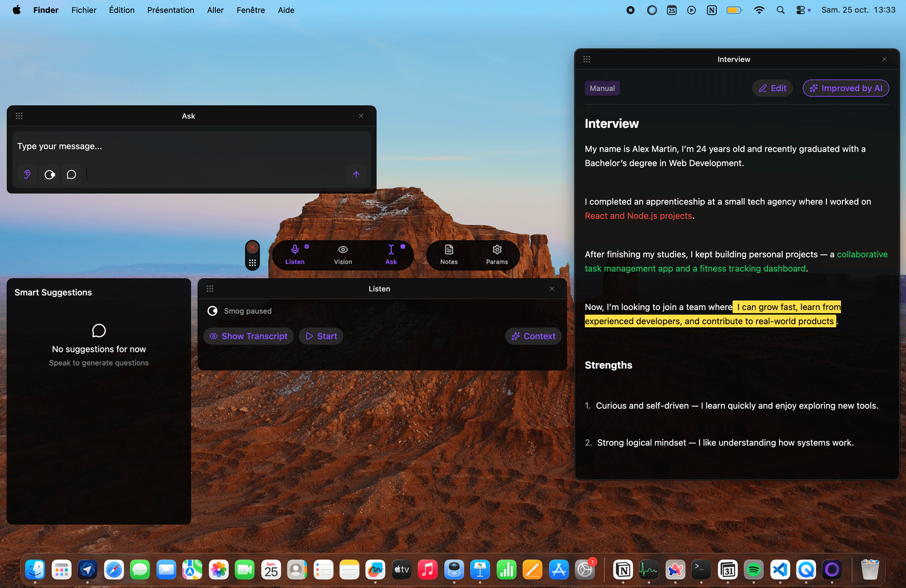The width and height of the screenshot is (906, 588).
Task: Open the Présentation menu
Action: click(x=170, y=10)
